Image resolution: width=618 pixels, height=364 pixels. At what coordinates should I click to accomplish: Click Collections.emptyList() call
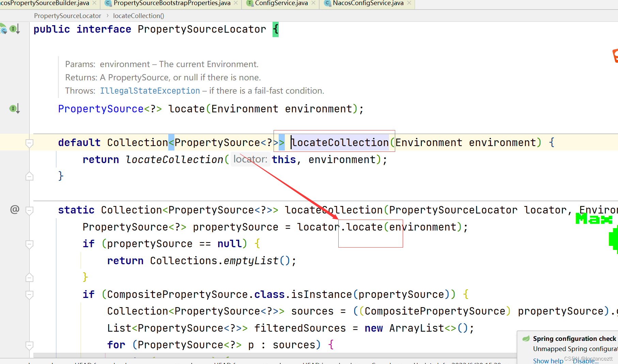click(220, 261)
